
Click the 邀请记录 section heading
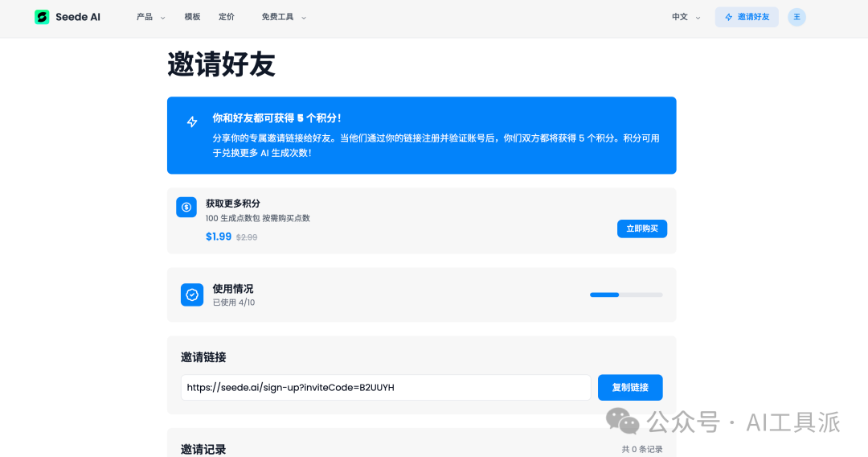[x=203, y=449]
